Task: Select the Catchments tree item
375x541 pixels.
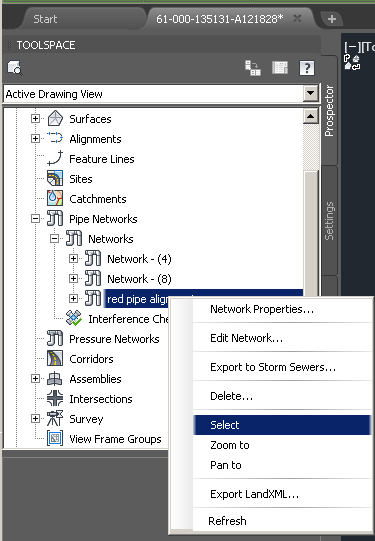Action: [98, 199]
